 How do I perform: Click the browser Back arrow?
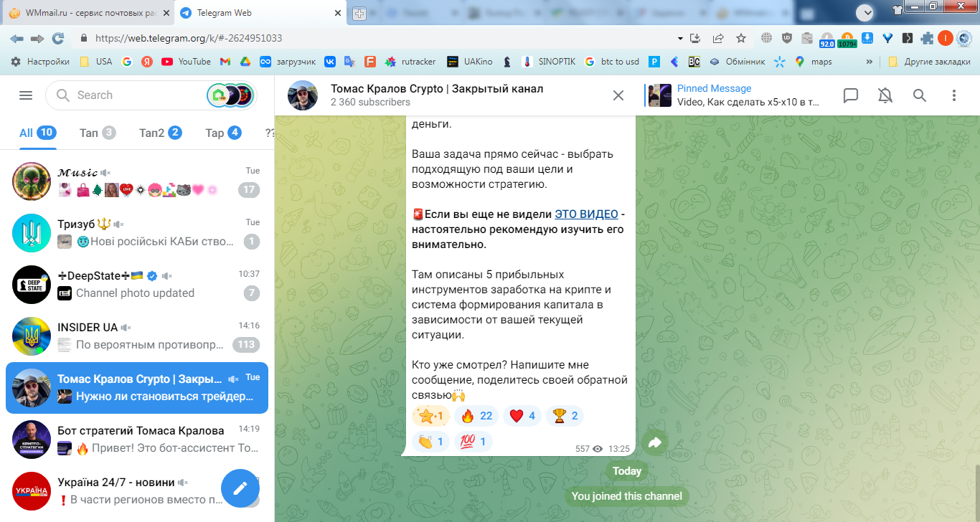tap(17, 38)
